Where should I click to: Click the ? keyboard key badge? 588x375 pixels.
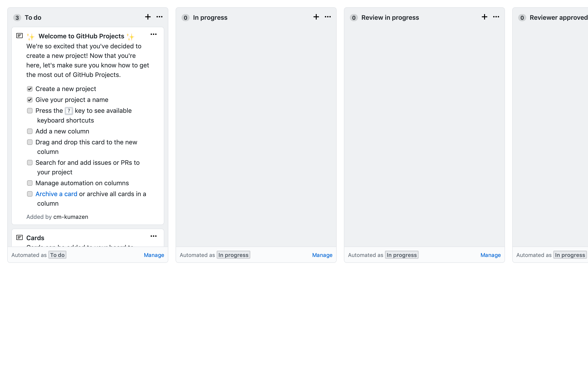tap(69, 111)
